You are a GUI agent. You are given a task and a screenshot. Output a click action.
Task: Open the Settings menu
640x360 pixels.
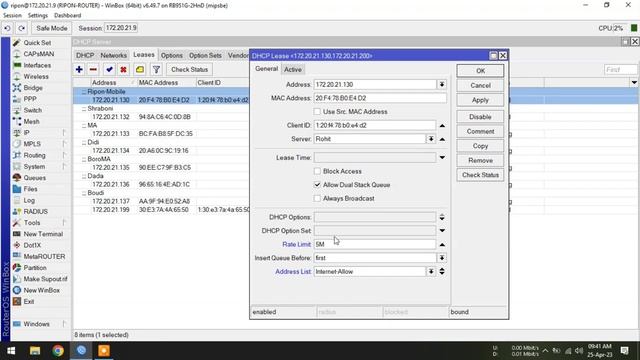coord(38,16)
